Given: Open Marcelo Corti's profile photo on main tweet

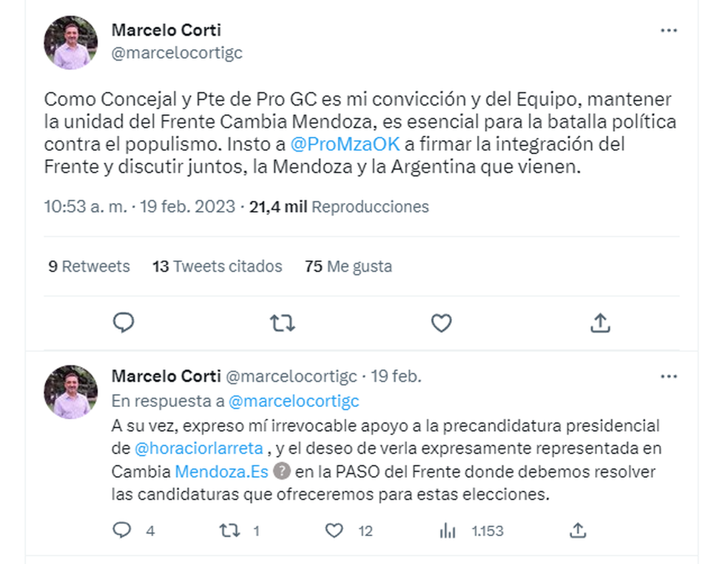Looking at the screenshot, I should point(70,42).
